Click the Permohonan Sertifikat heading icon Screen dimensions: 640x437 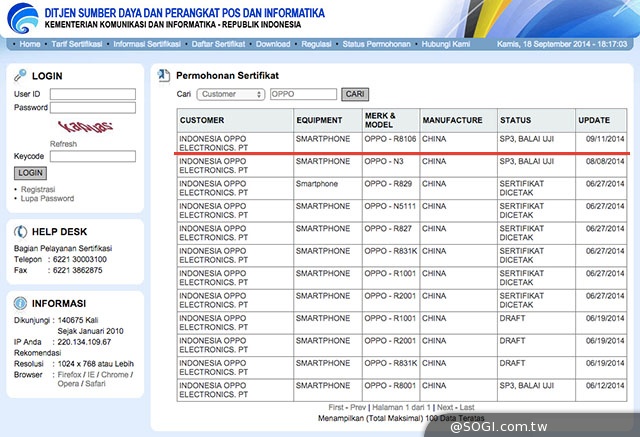[163, 76]
